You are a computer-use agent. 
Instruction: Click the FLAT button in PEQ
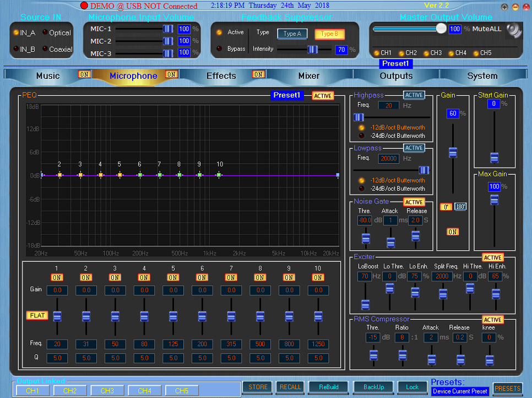pyautogui.click(x=37, y=315)
